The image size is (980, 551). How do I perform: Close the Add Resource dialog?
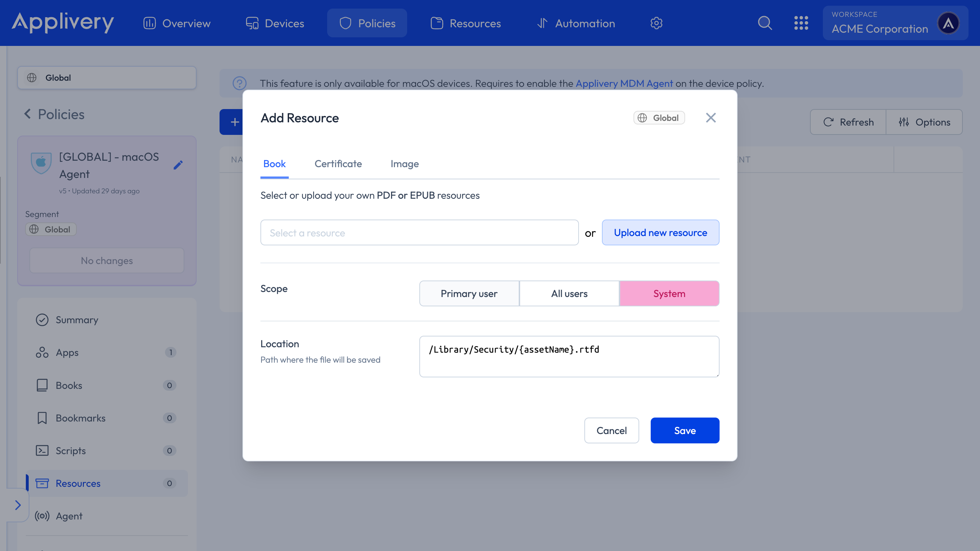pyautogui.click(x=711, y=118)
